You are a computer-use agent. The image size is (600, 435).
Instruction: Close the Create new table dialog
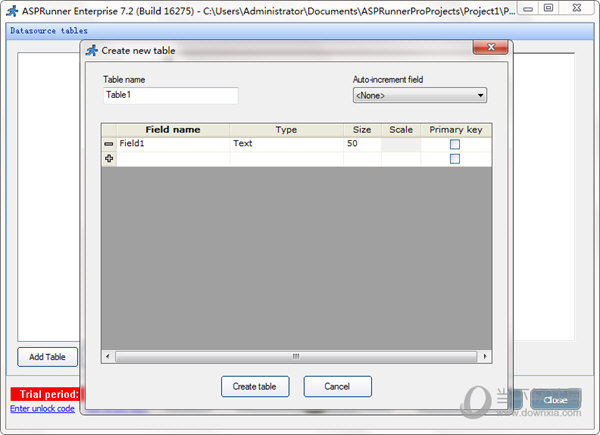click(x=491, y=47)
